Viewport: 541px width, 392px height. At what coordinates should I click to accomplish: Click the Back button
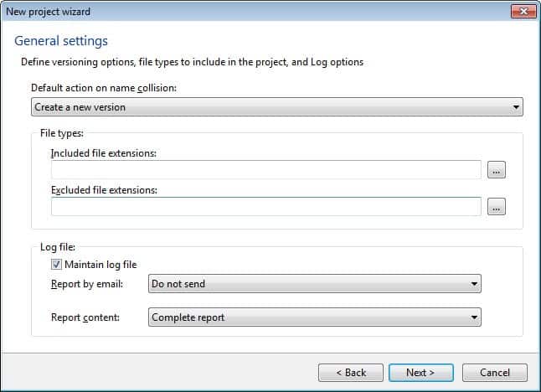point(351,372)
